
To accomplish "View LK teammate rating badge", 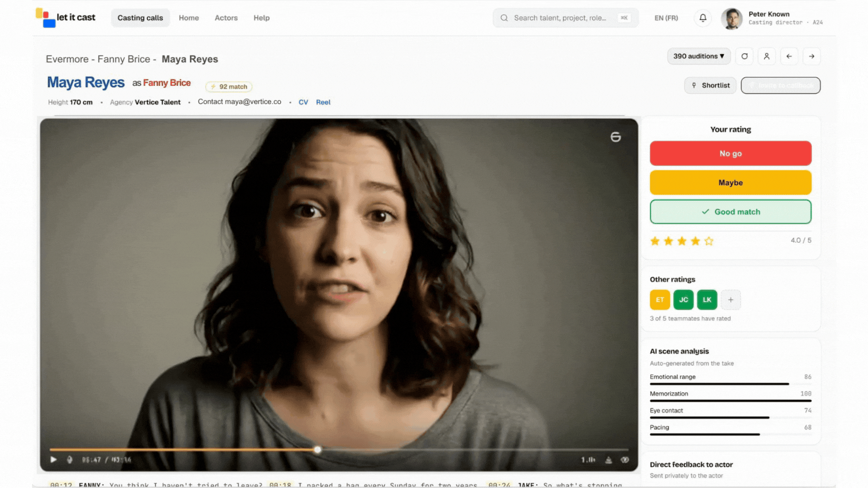I will tap(707, 300).
